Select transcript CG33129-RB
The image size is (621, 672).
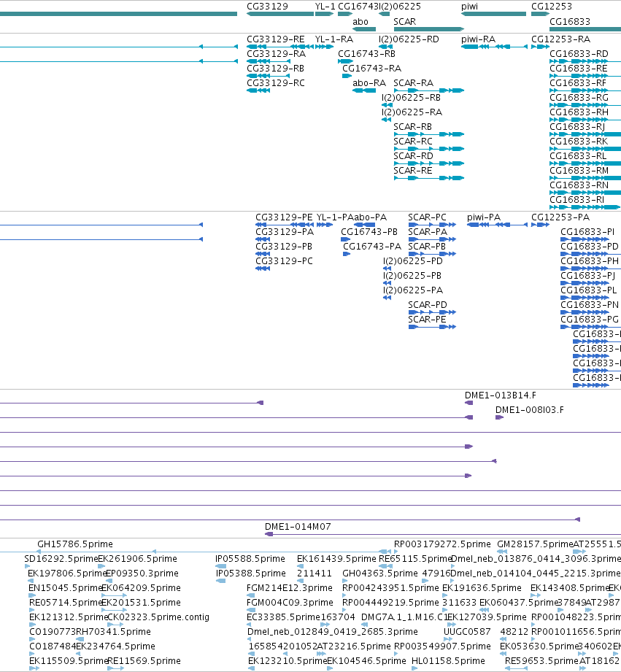click(x=276, y=69)
